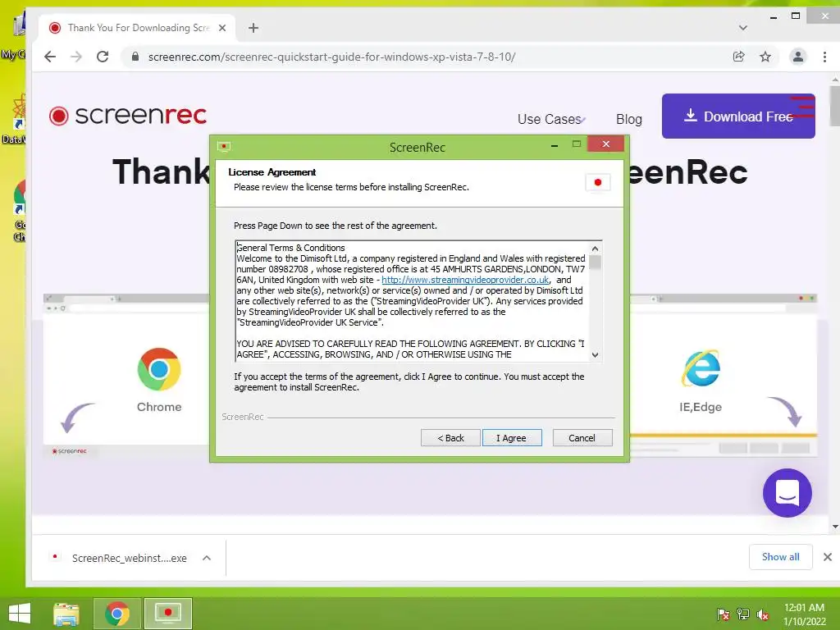Open the Blog page link
840x630 pixels.
(629, 119)
